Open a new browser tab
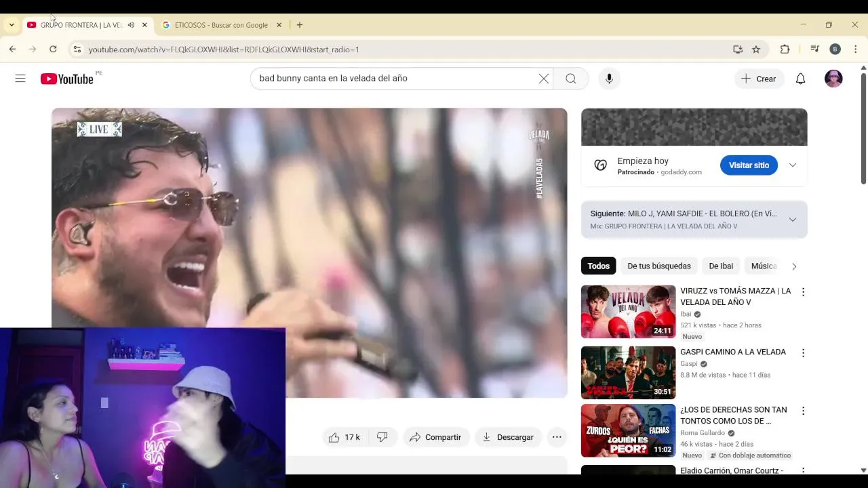This screenshot has height=488, width=868. pos(300,25)
